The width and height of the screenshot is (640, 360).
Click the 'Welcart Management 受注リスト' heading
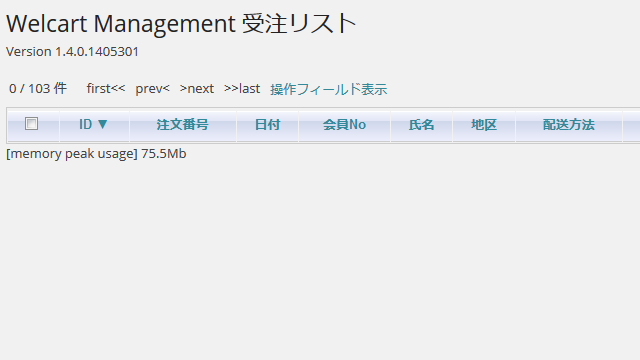coord(182,24)
